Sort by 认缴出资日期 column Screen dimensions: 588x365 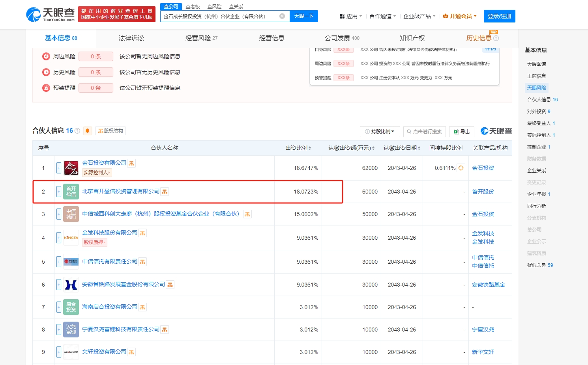[402, 148]
